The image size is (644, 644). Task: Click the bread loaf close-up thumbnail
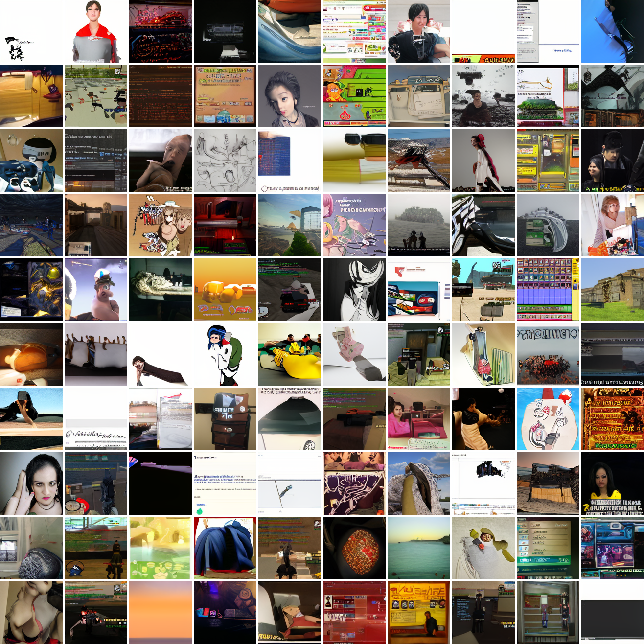[31, 354]
